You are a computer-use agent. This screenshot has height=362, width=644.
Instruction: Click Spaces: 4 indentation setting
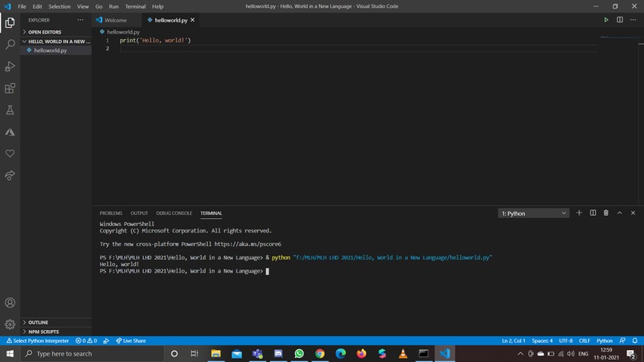coord(543,340)
